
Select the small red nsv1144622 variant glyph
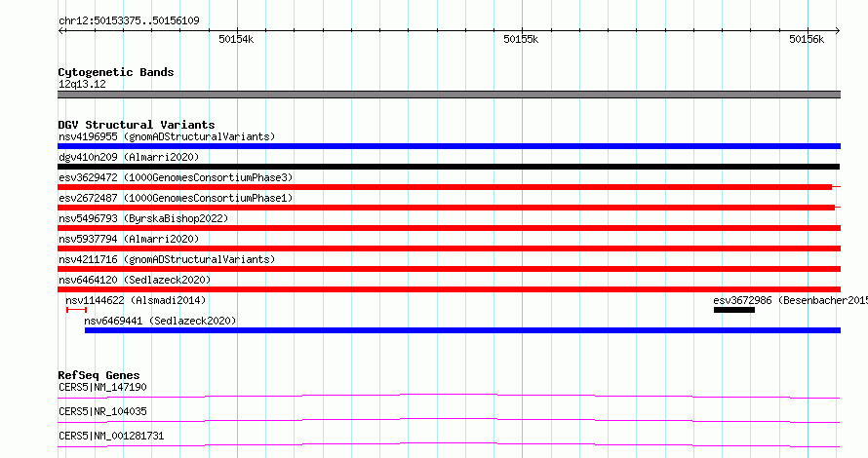[x=76, y=310]
